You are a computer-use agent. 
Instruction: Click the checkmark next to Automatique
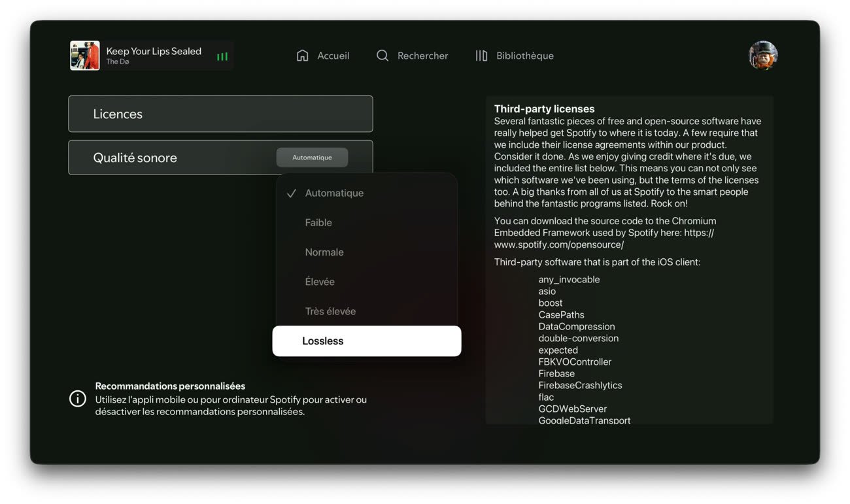click(x=292, y=193)
